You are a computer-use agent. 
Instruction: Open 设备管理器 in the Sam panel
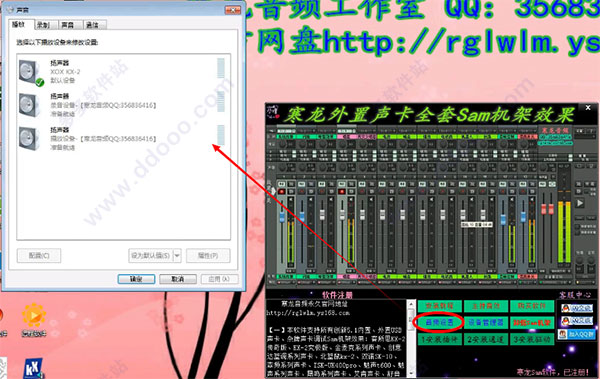click(486, 322)
